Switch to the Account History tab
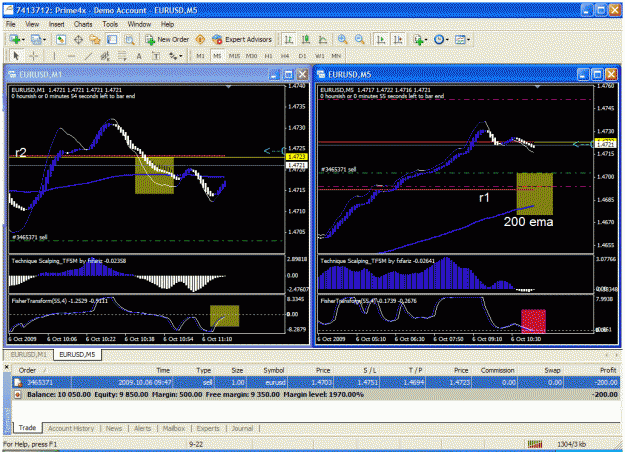 pyautogui.click(x=71, y=428)
